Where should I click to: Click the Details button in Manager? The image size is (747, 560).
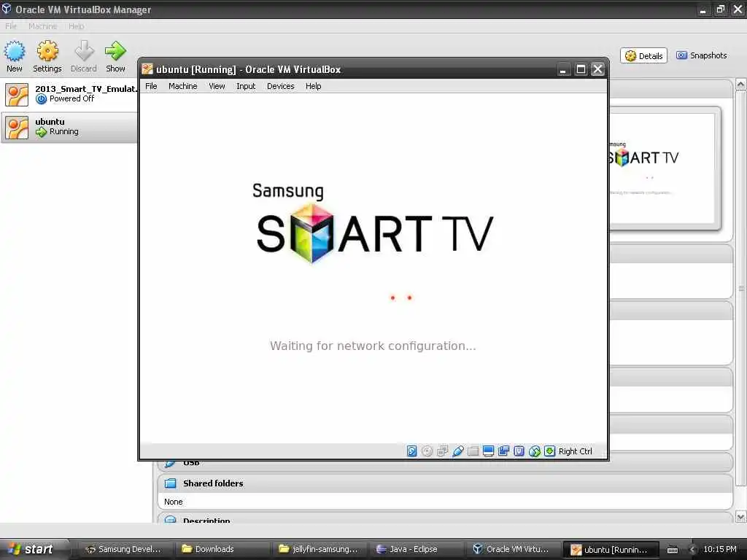point(643,55)
